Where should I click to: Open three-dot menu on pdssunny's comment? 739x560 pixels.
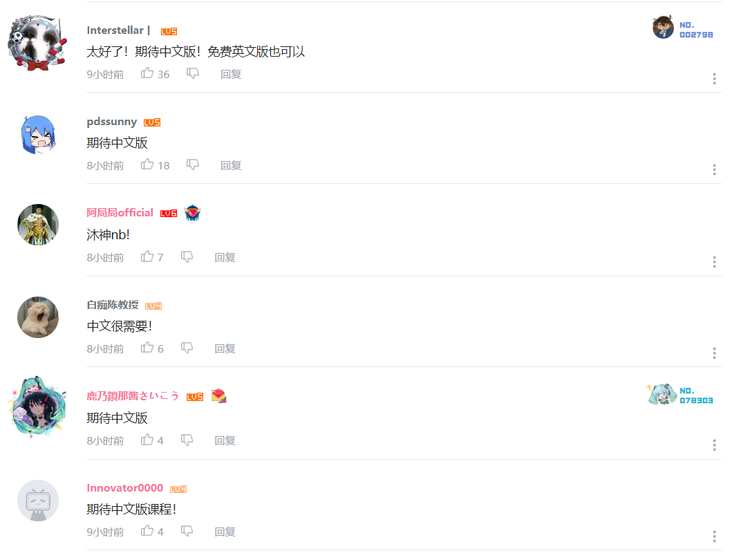coord(714,169)
